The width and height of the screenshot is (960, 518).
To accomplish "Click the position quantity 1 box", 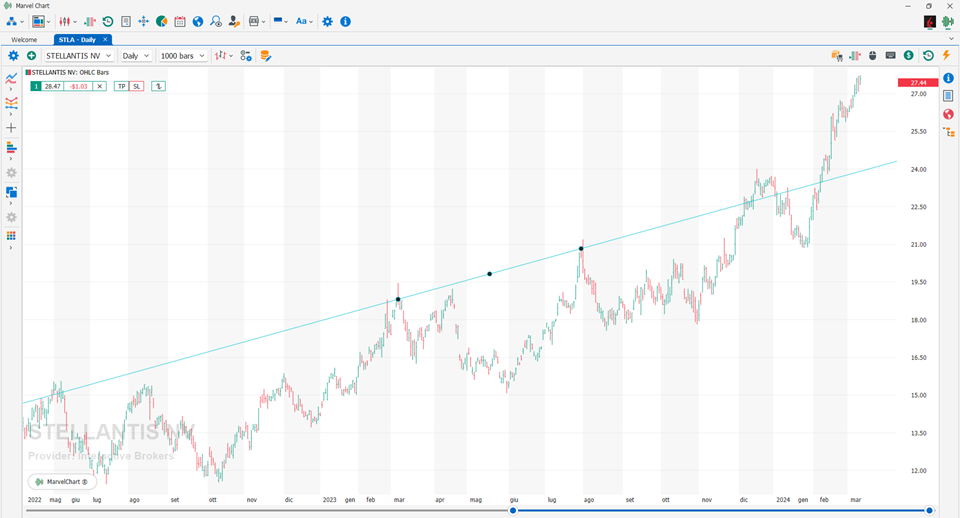I will [36, 86].
